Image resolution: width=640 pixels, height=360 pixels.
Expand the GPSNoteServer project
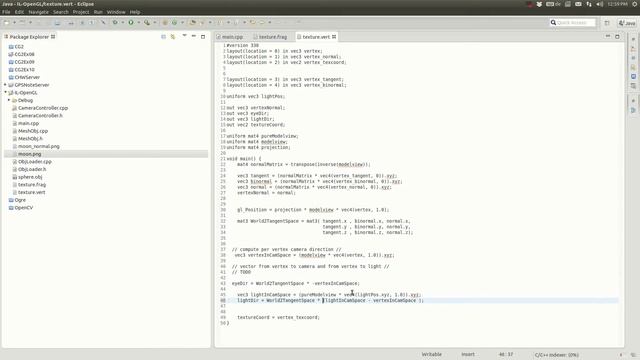click(5, 85)
